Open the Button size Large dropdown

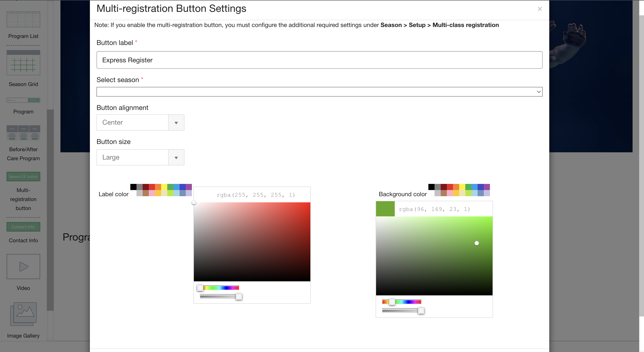pyautogui.click(x=140, y=157)
